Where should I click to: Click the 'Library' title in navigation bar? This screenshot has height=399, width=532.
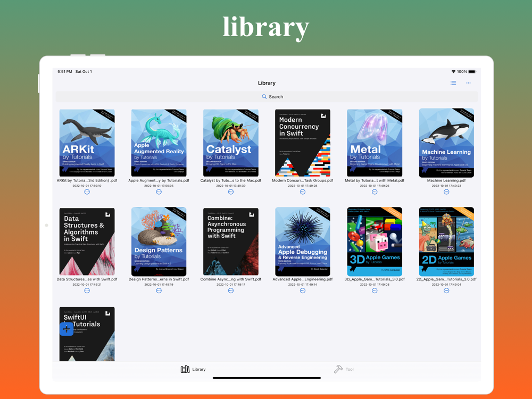pyautogui.click(x=267, y=83)
